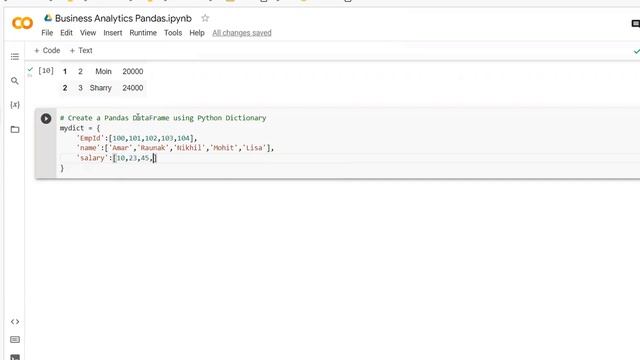Viewport: 640px width, 360px height.
Task: Place cursor in the 'name' list code line
Action: pos(175,148)
